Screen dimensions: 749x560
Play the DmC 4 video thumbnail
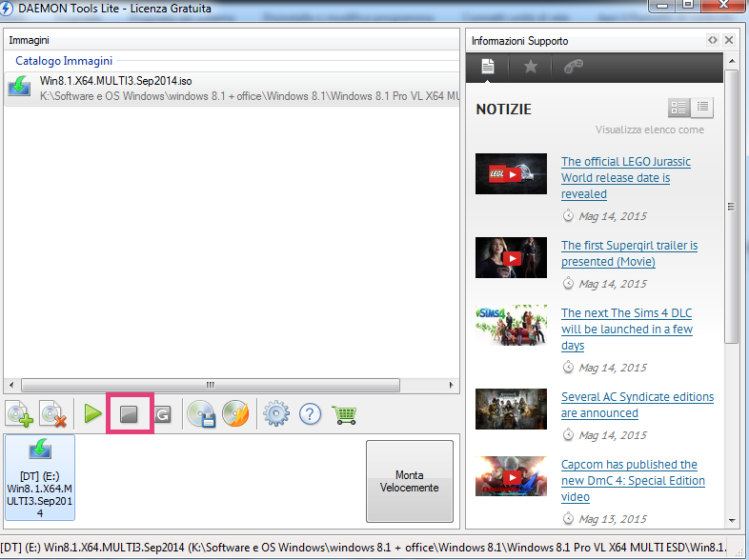pos(511,476)
